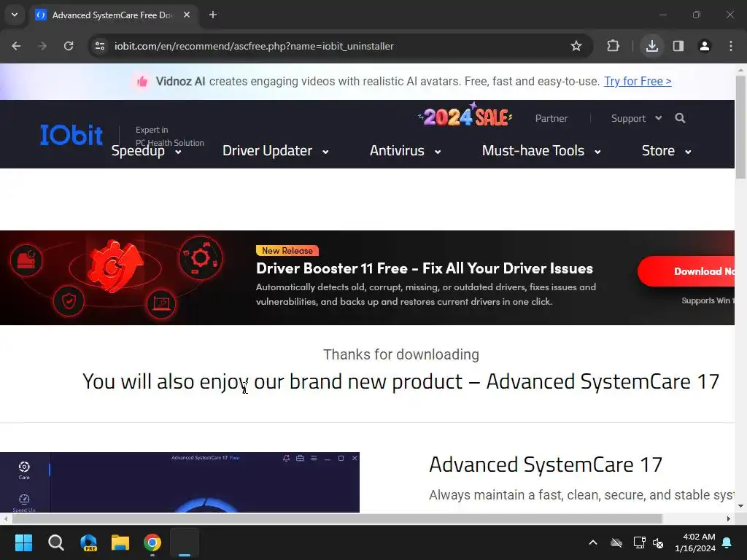Click the Thanks for downloading text

pos(401,354)
